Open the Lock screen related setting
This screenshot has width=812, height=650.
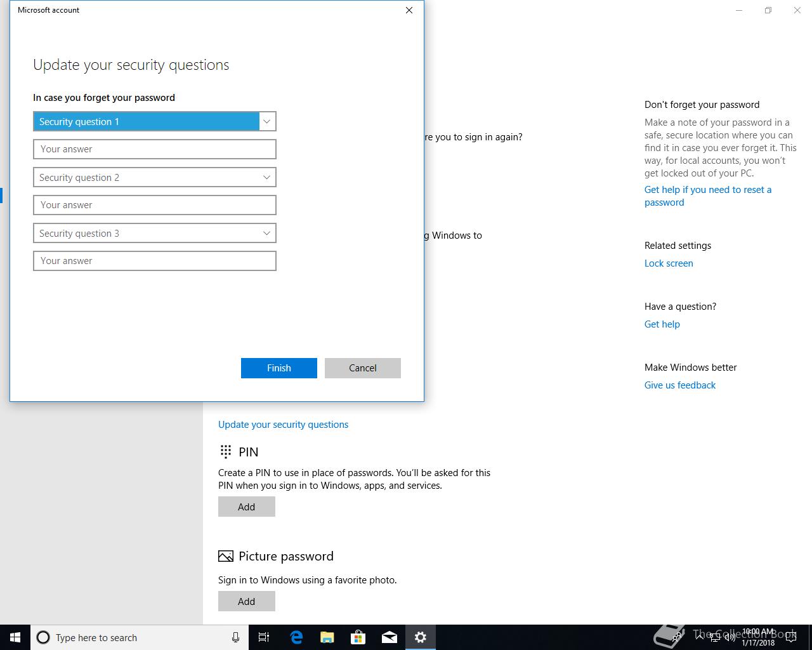(669, 263)
